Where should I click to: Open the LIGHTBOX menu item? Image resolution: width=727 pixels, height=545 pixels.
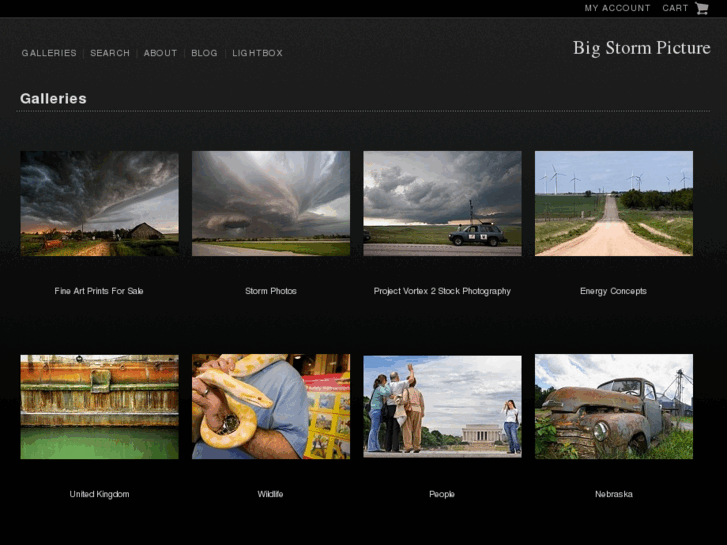pos(257,53)
